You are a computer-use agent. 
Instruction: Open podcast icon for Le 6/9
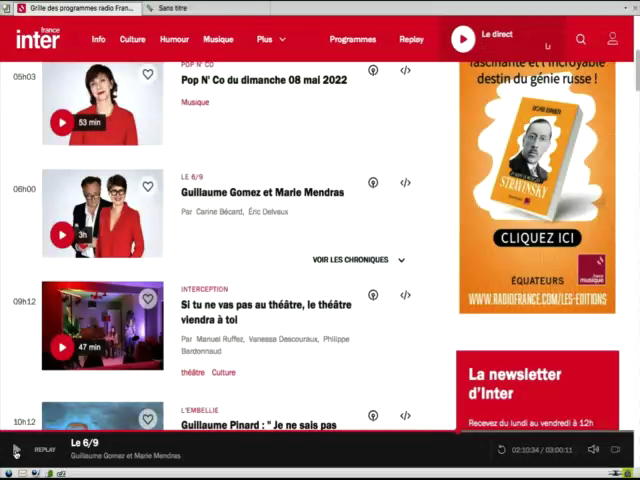pyautogui.click(x=373, y=182)
